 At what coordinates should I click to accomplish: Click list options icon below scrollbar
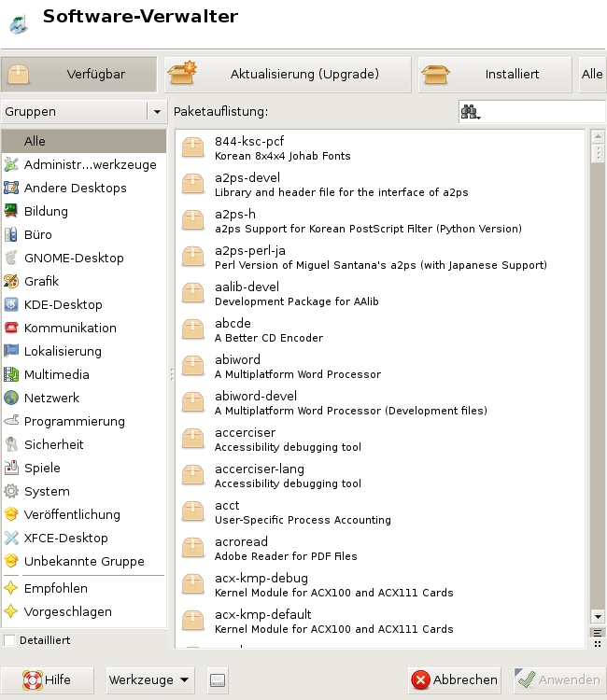click(x=598, y=633)
